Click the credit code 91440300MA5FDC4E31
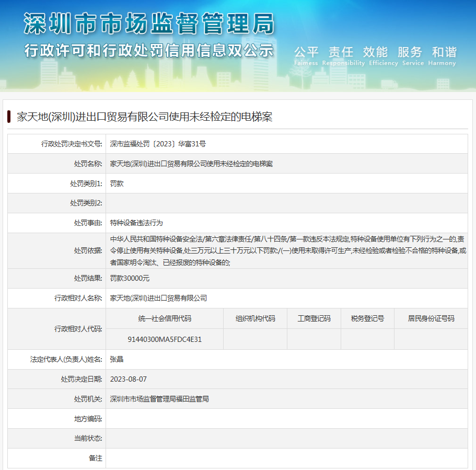The height and width of the screenshot is (470, 476). pyautogui.click(x=165, y=339)
